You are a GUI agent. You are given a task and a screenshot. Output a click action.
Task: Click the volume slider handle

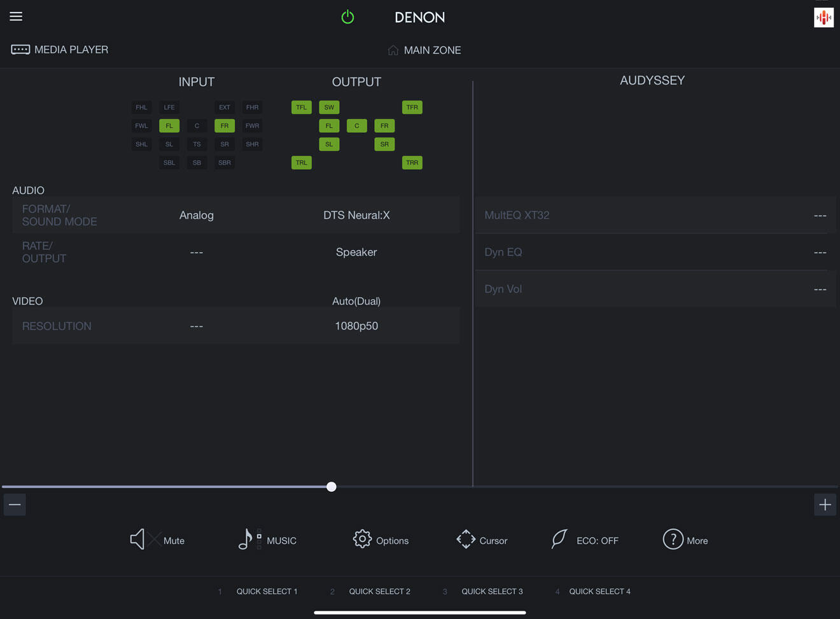pyautogui.click(x=332, y=487)
